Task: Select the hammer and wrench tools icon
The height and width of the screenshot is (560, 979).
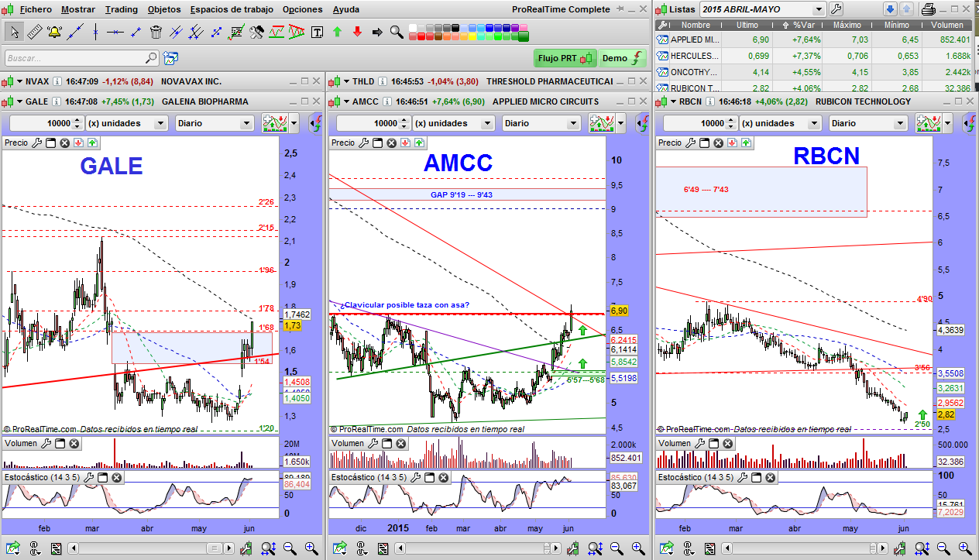Action: (256, 32)
